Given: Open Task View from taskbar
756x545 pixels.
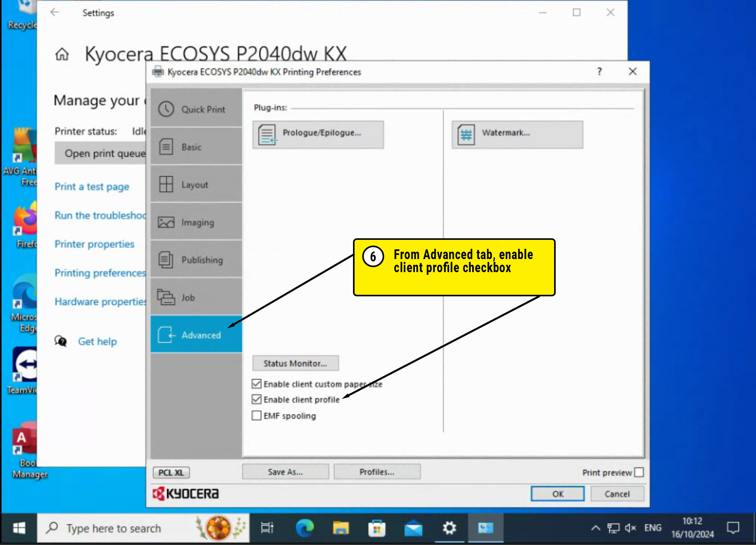Looking at the screenshot, I should click(x=267, y=528).
